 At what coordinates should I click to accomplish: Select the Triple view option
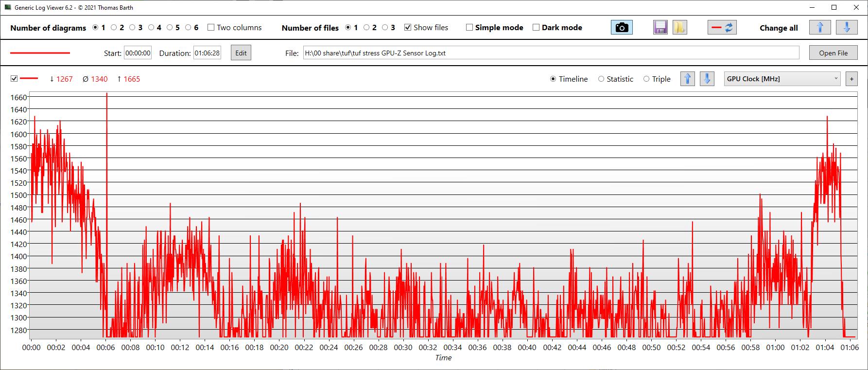646,79
